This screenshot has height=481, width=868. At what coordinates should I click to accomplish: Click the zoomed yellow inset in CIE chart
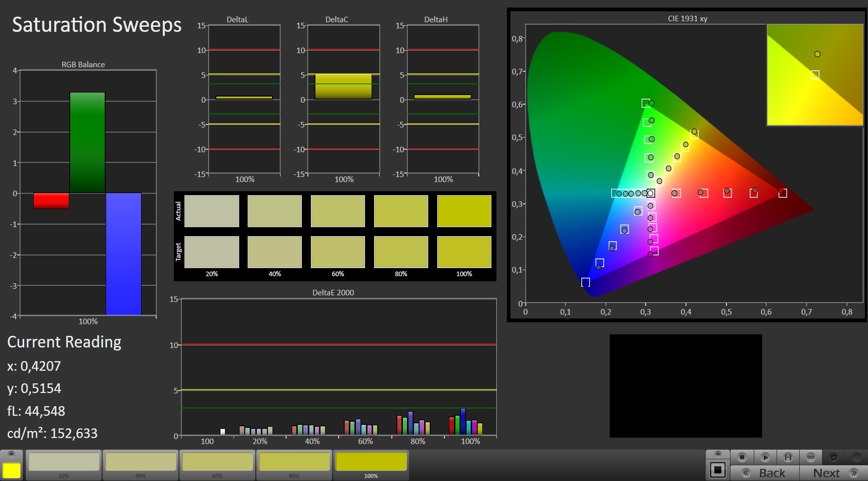pos(814,75)
